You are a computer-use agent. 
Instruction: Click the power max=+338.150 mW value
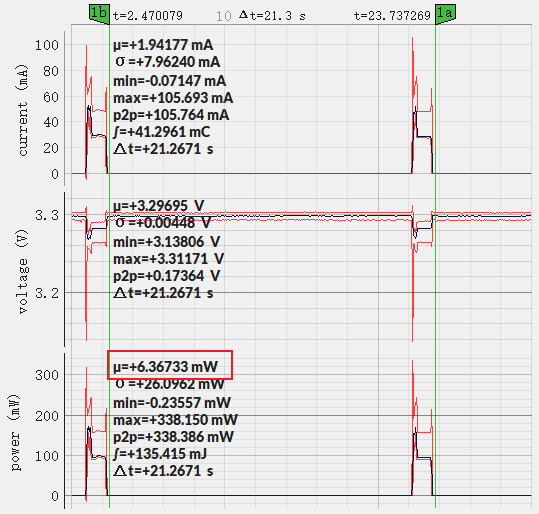(x=175, y=420)
